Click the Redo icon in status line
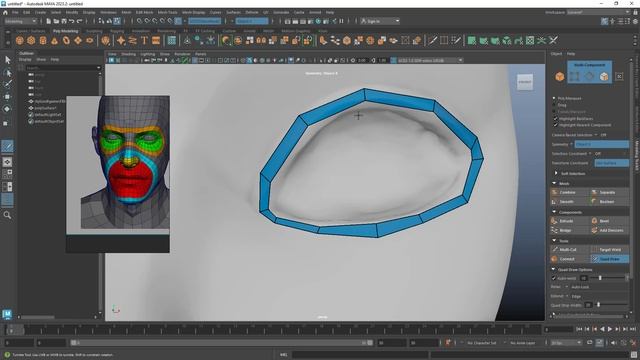 (79, 21)
